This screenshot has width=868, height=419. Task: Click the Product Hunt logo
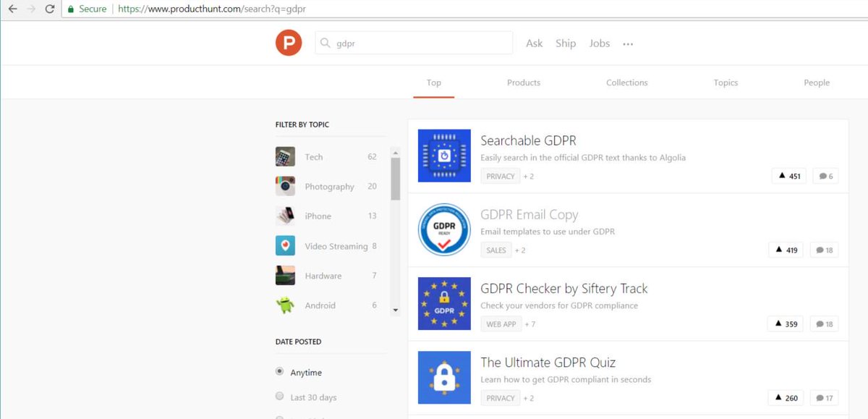point(288,43)
